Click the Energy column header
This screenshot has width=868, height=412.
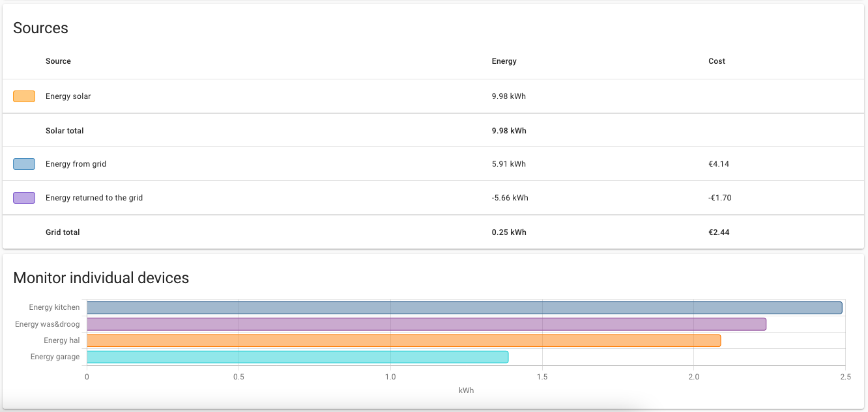coord(504,61)
